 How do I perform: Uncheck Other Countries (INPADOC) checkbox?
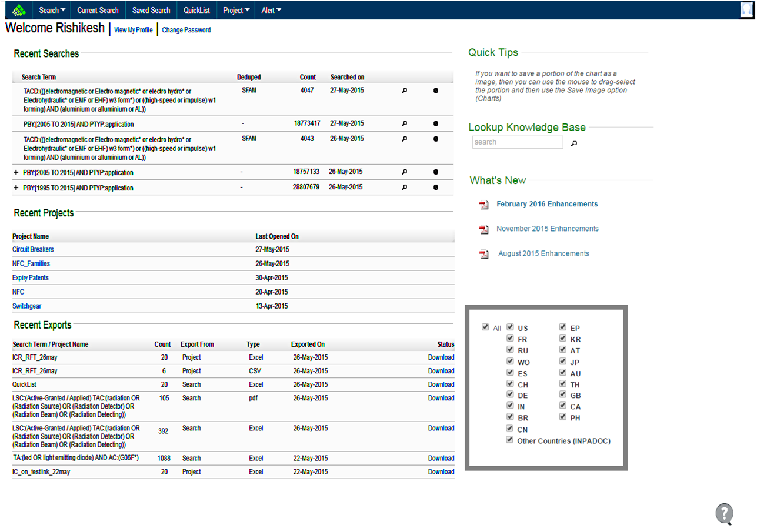coord(510,440)
